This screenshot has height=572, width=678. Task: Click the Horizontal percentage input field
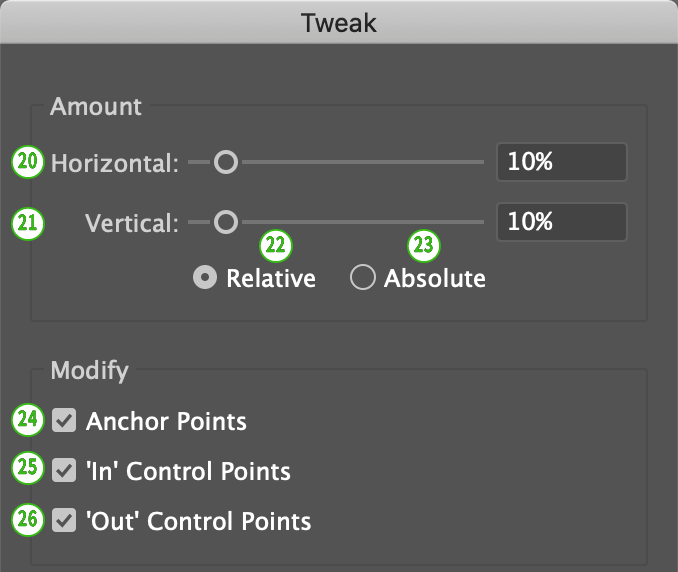561,162
